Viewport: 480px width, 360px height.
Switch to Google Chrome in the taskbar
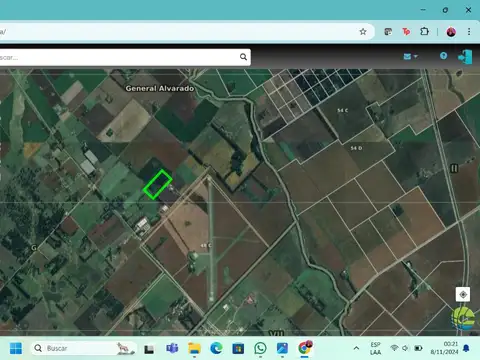click(305, 348)
